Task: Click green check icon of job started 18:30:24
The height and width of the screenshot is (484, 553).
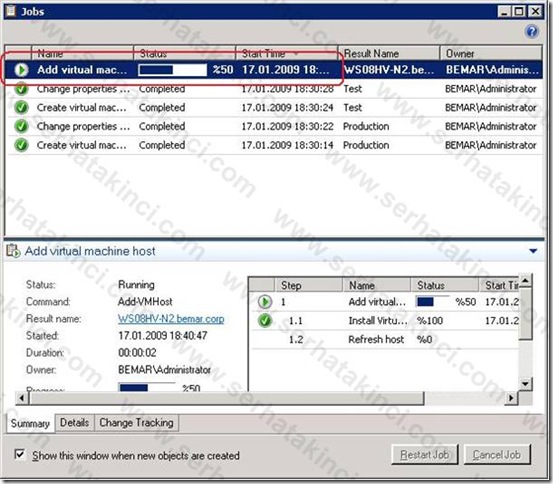Action: click(21, 107)
